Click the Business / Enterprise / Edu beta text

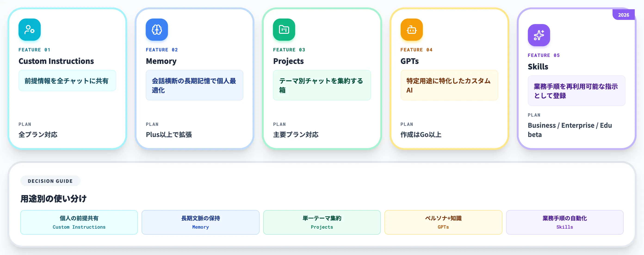tap(570, 130)
